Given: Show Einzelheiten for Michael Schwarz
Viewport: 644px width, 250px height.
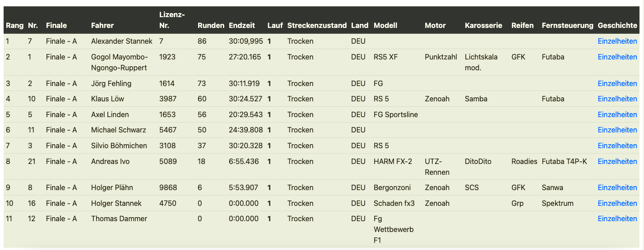Looking at the screenshot, I should click(617, 130).
